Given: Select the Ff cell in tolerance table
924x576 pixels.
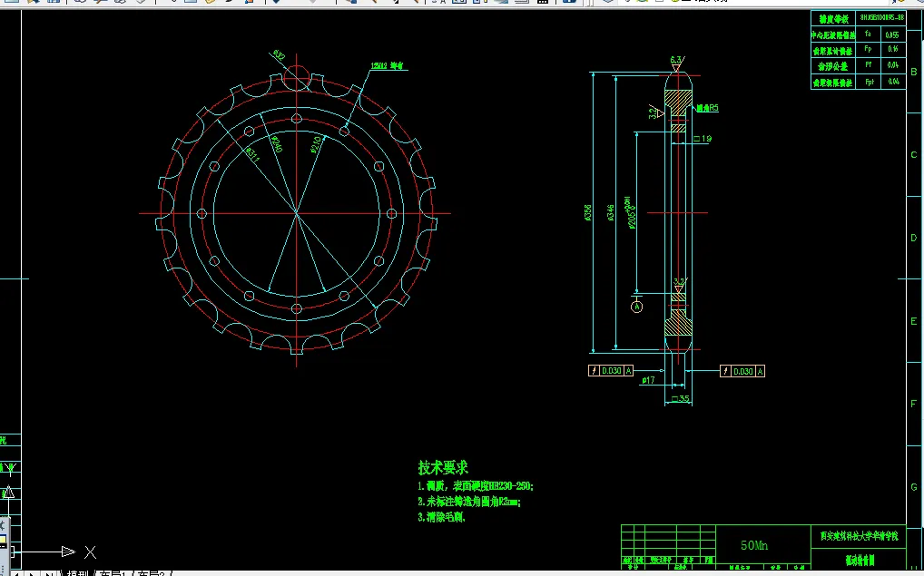Looking at the screenshot, I should pyautogui.click(x=868, y=65).
